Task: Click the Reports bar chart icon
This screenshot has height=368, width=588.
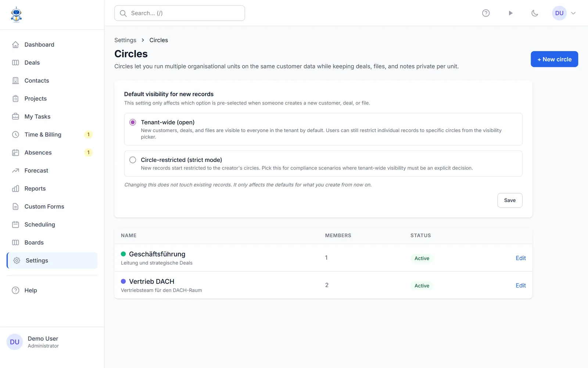Action: pyautogui.click(x=15, y=189)
